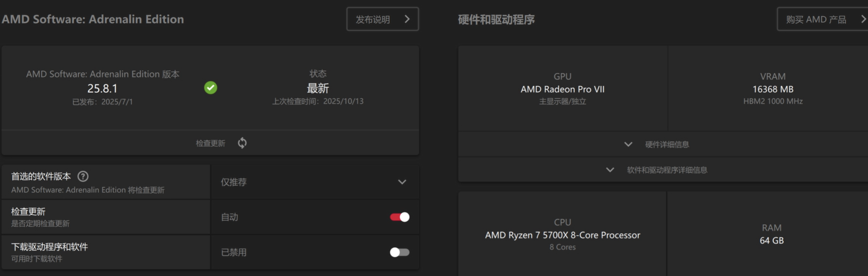The width and height of the screenshot is (868, 276).
Task: Click the help question mark icon
Action: click(83, 176)
